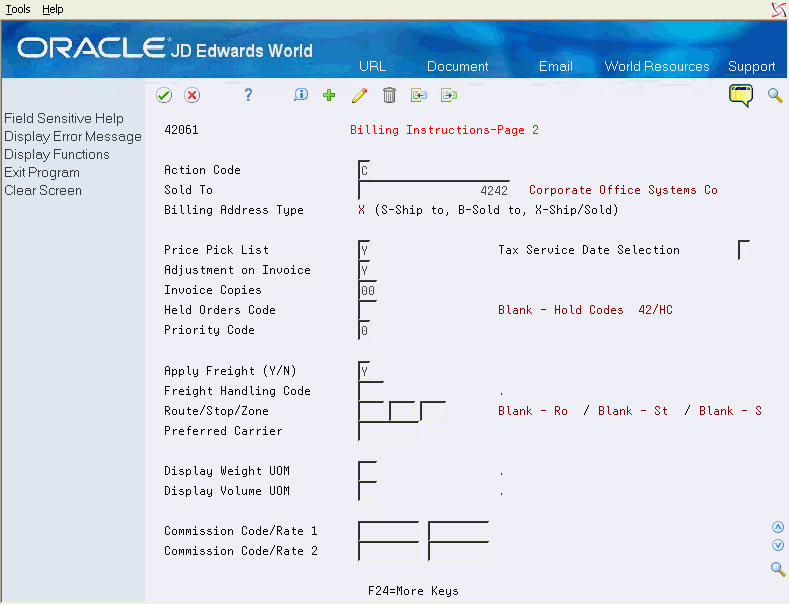This screenshot has width=789, height=604.
Task: Focus the Route field box
Action: pyautogui.click(x=371, y=411)
